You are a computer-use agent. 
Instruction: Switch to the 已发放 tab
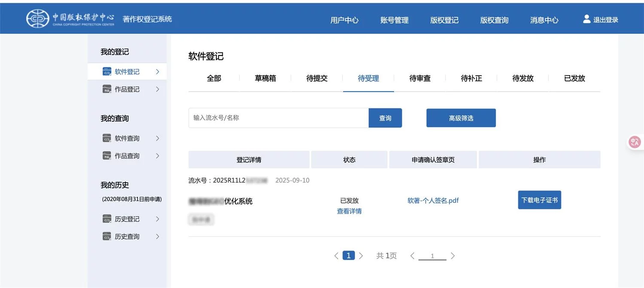point(574,78)
